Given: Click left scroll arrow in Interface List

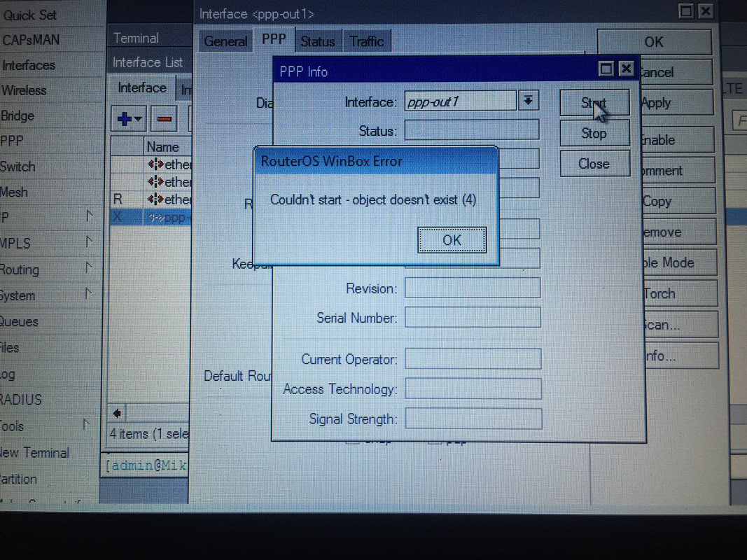Looking at the screenshot, I should click(117, 413).
